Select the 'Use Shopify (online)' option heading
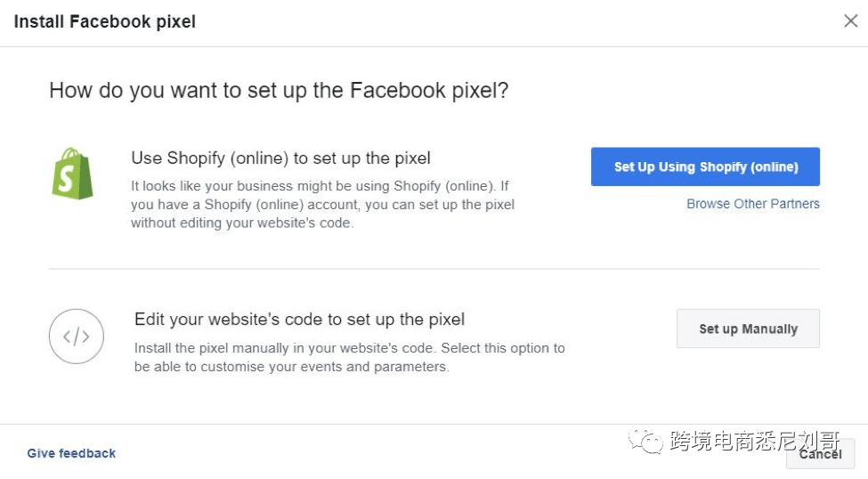 click(x=280, y=158)
